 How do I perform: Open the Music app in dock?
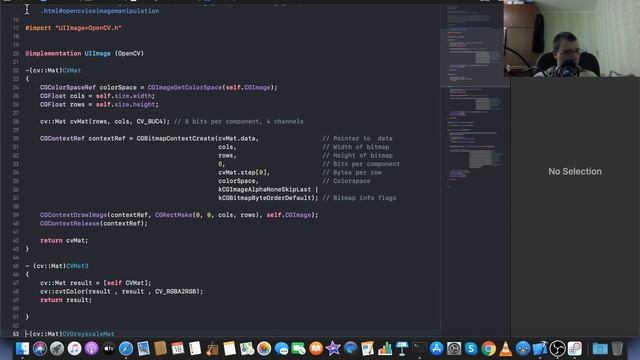click(74, 349)
